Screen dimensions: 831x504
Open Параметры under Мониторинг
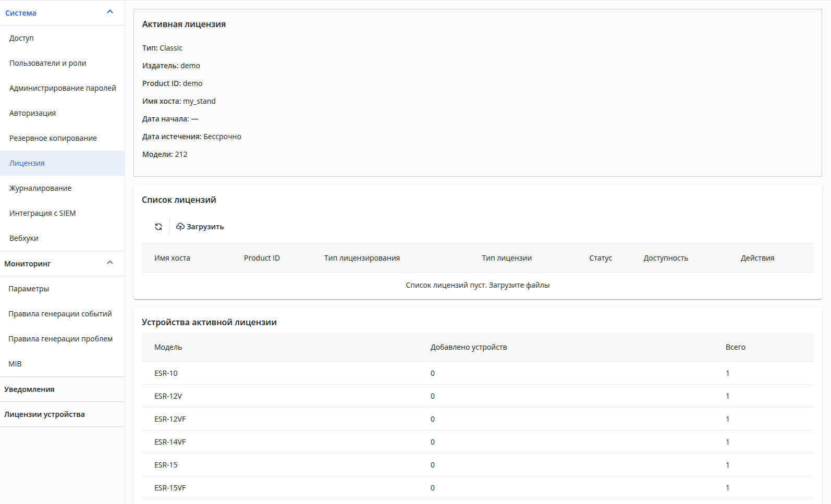pos(62,289)
